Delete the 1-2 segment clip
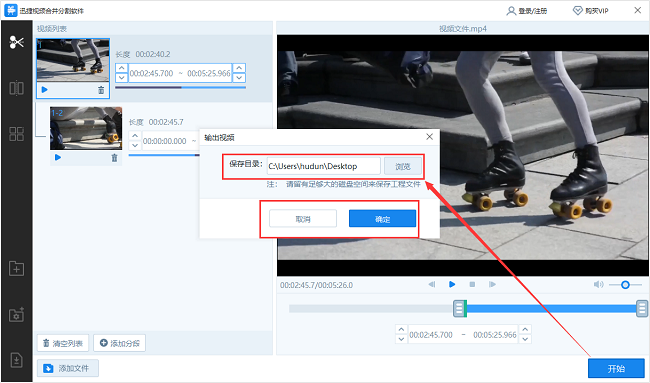 114,158
